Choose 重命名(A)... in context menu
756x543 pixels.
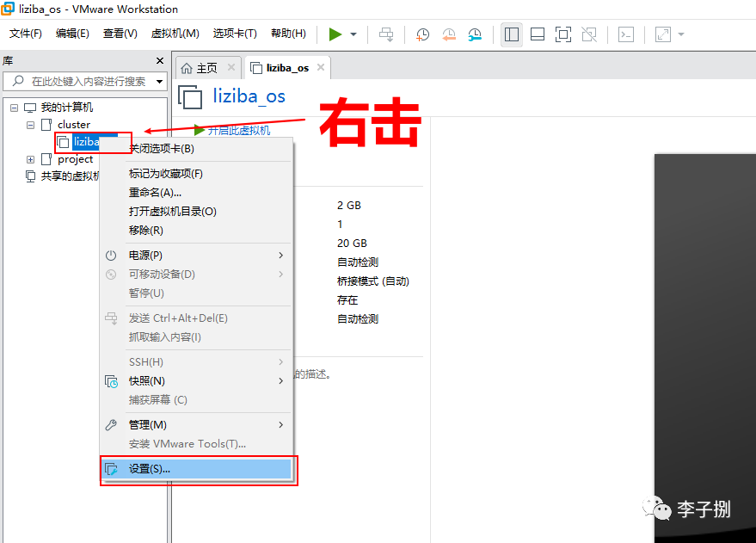click(196, 193)
